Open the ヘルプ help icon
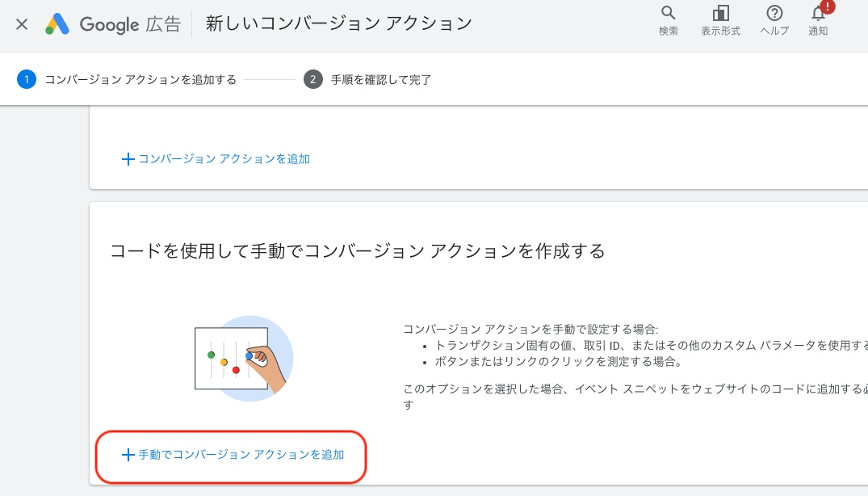 pyautogui.click(x=774, y=13)
